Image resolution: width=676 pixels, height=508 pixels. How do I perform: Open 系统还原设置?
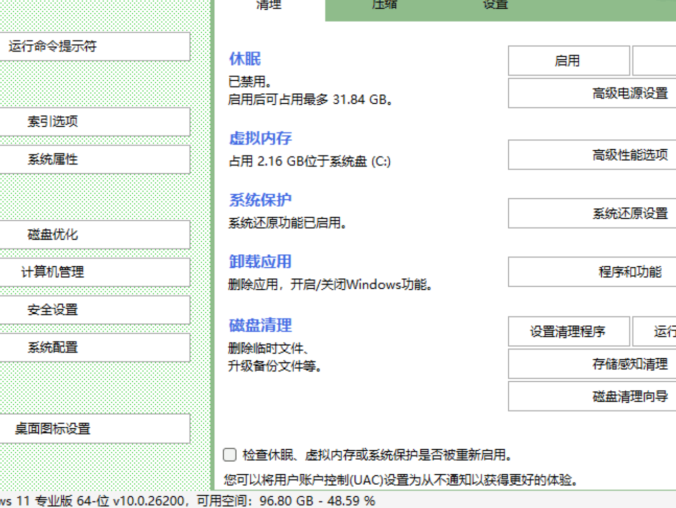pos(592,213)
